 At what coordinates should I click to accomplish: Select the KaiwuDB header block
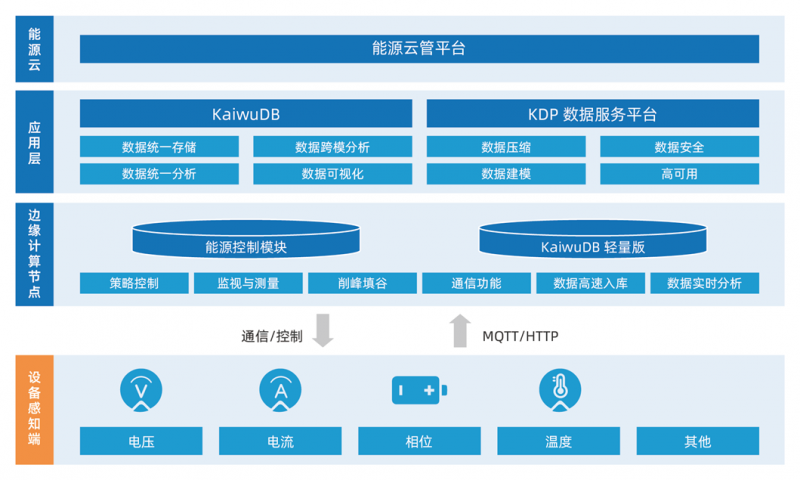click(246, 113)
